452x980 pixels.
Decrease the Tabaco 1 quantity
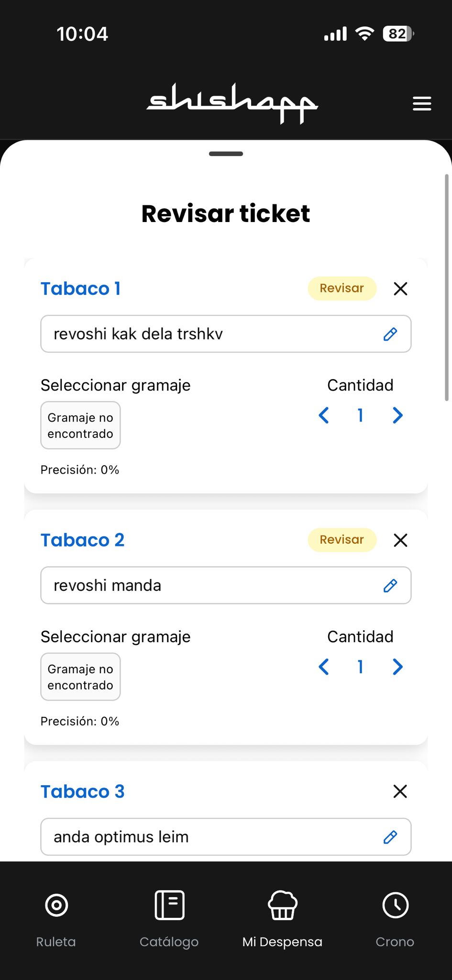[324, 415]
